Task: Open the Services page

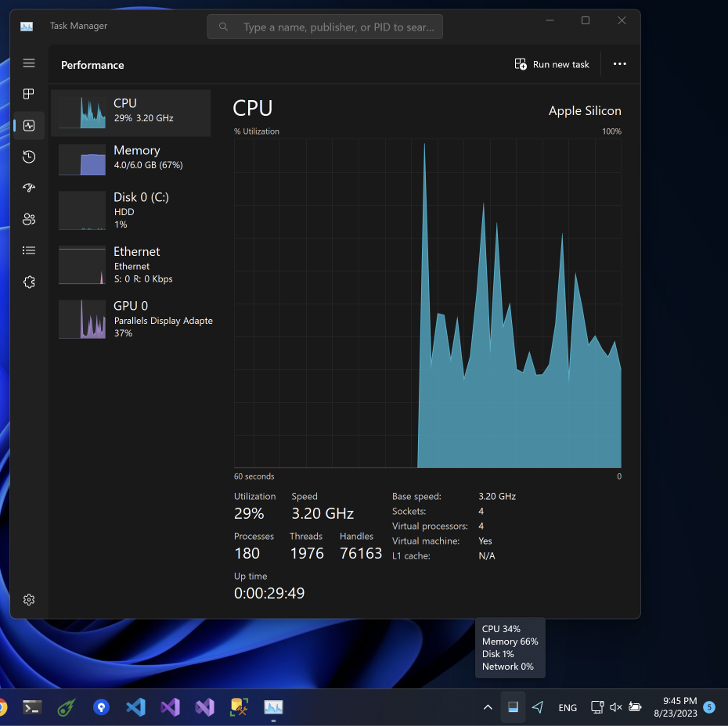Action: pyautogui.click(x=28, y=282)
